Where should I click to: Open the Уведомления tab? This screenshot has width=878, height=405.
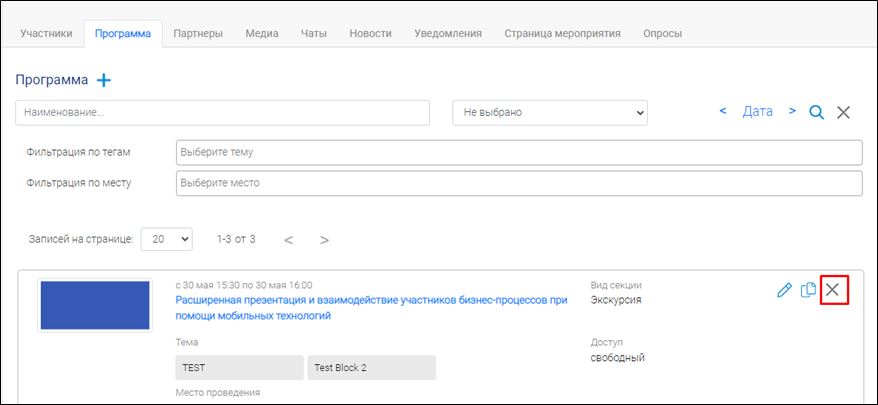pos(448,33)
